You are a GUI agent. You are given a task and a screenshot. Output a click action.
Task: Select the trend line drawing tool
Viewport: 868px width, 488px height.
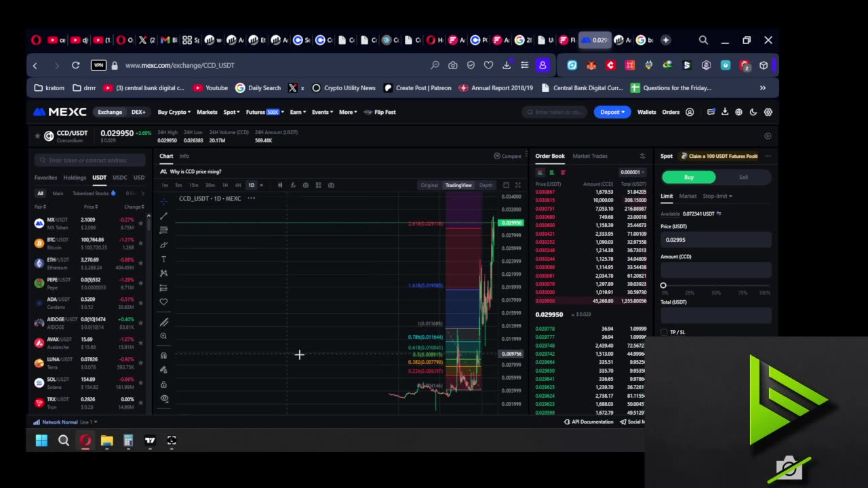tap(163, 216)
